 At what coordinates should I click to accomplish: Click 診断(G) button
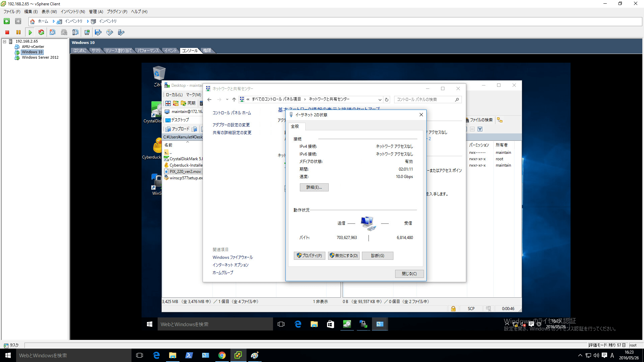tap(378, 256)
